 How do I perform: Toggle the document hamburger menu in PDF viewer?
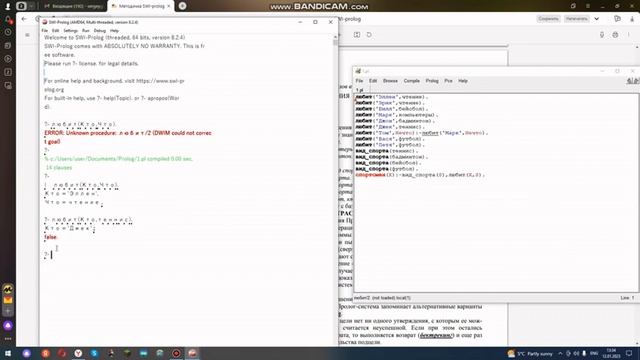27,35
